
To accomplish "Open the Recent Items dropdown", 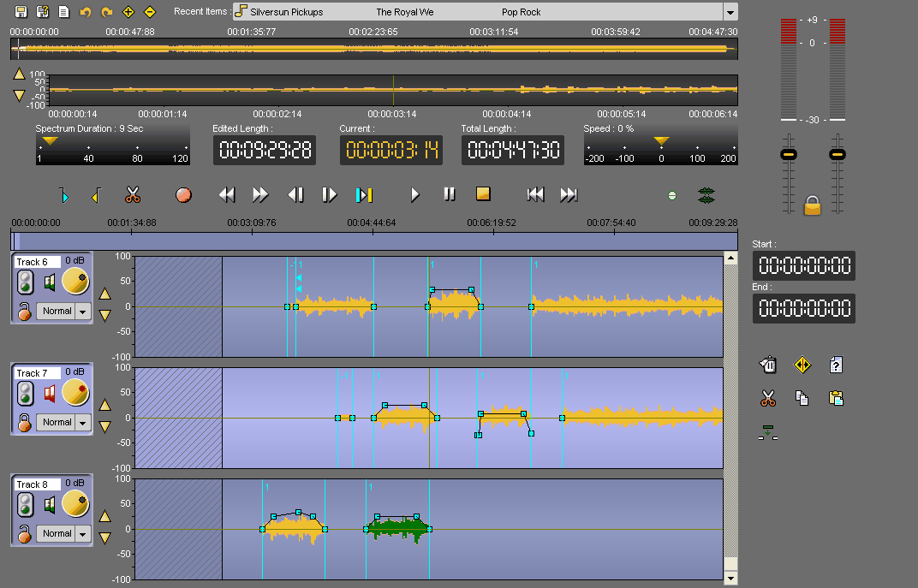I will tap(730, 12).
